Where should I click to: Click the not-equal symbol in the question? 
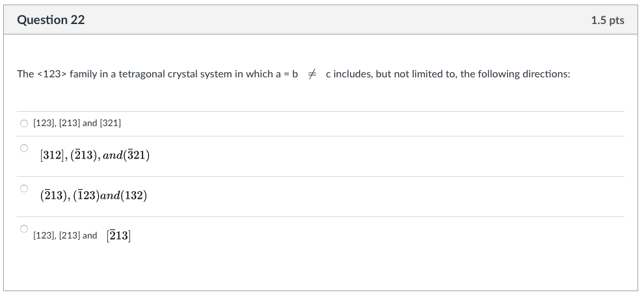click(312, 74)
